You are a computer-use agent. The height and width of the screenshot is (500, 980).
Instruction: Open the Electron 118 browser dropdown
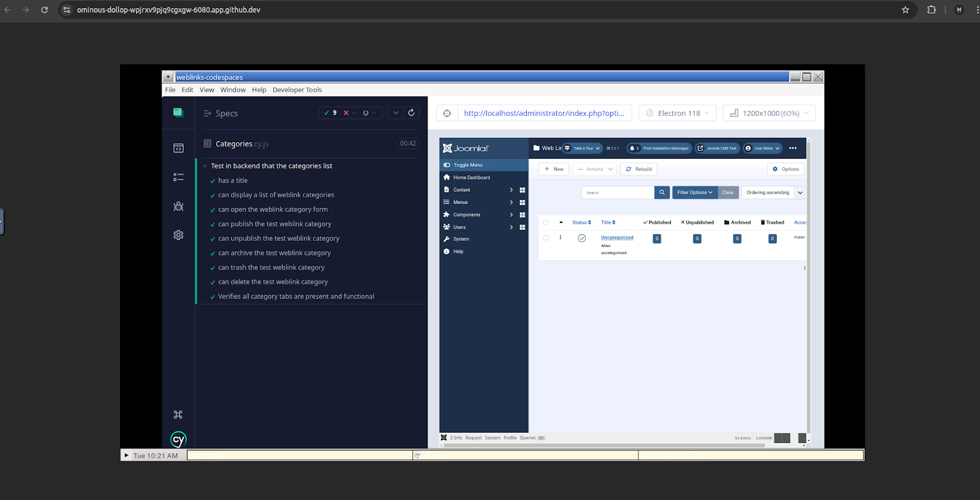coord(677,113)
